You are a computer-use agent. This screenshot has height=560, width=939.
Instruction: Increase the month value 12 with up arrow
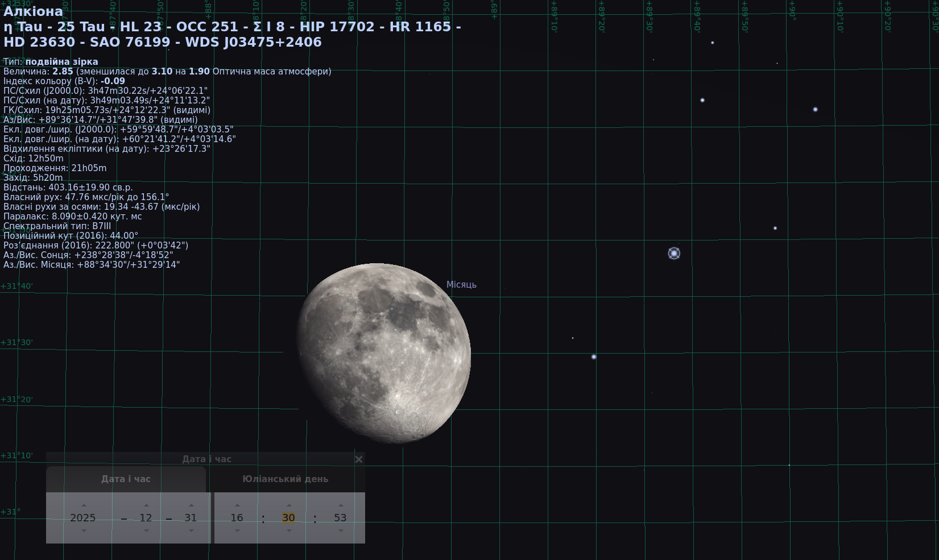(146, 505)
